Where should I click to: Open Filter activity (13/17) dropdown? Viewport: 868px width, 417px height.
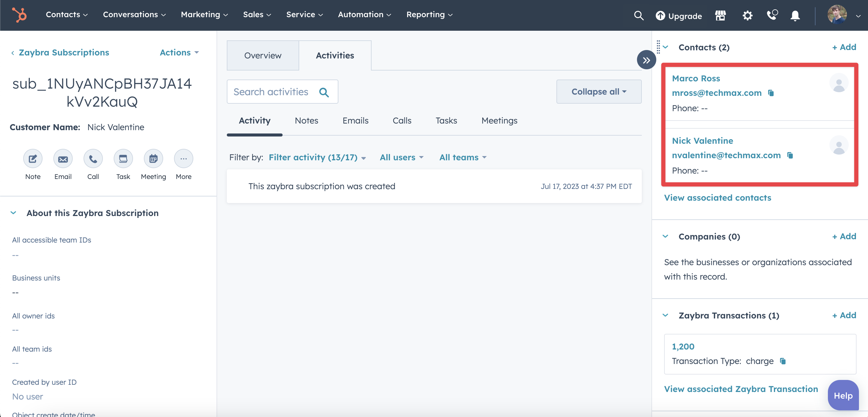tap(317, 157)
